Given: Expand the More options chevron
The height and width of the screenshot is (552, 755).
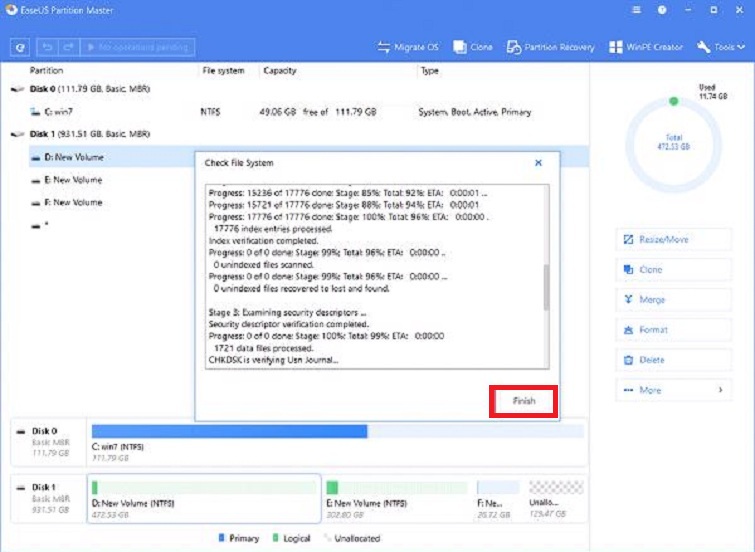Looking at the screenshot, I should [719, 390].
